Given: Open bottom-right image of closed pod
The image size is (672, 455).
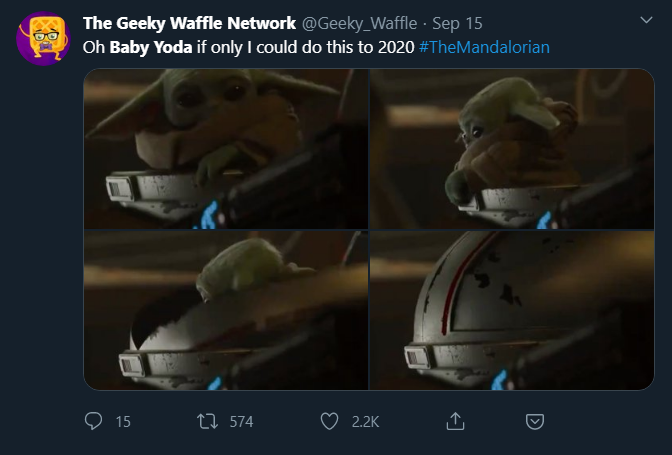Looking at the screenshot, I should pyautogui.click(x=512, y=311).
